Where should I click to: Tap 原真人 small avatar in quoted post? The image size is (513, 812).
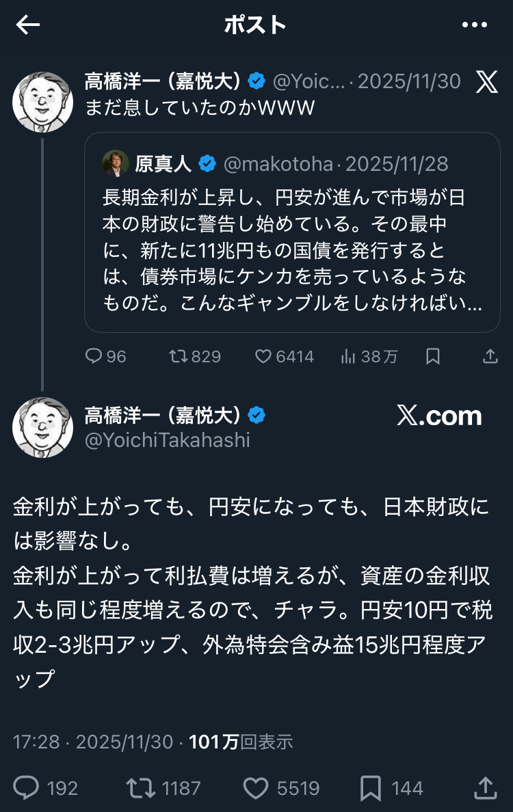(116, 164)
